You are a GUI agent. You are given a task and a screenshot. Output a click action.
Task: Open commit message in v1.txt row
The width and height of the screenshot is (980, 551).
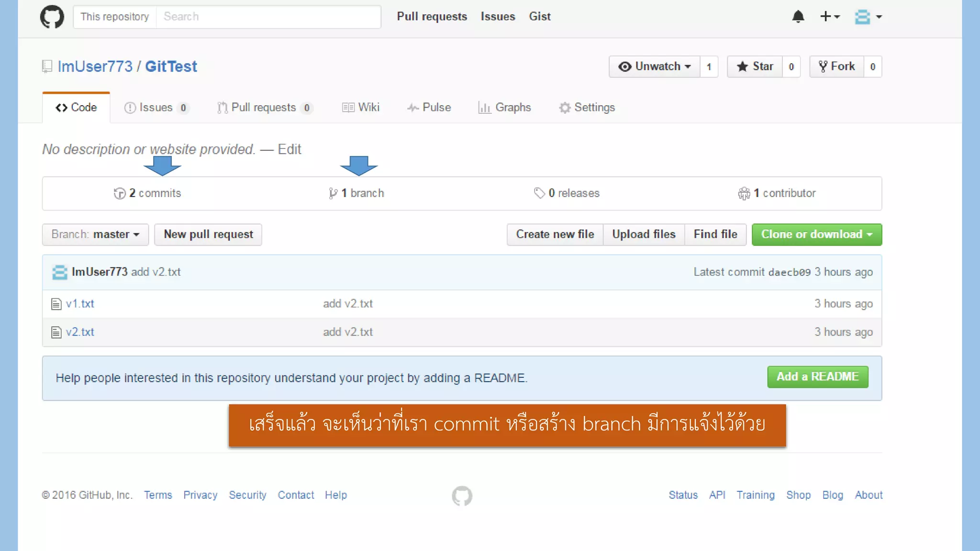pos(348,304)
